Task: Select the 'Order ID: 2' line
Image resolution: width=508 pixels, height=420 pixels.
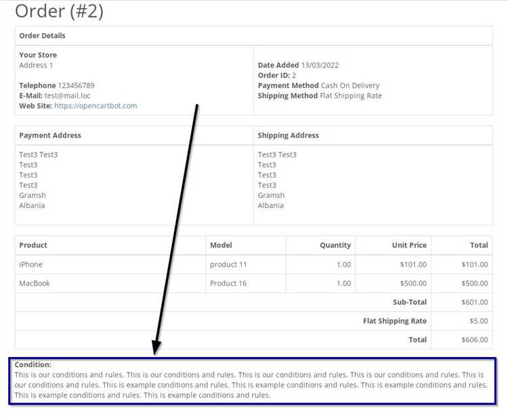Action: (x=276, y=75)
